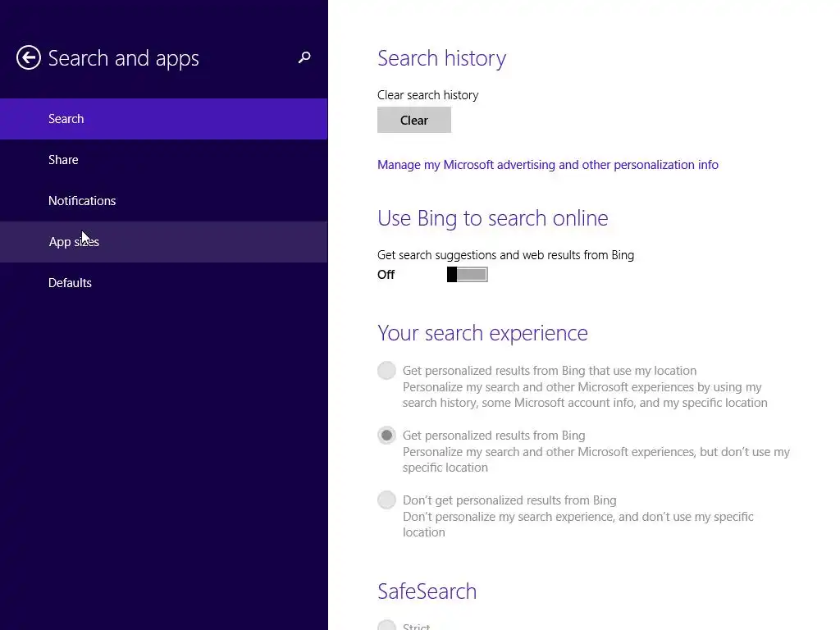Go back using the circled arrow icon
Viewport: 840px width, 630px height.
(x=29, y=58)
